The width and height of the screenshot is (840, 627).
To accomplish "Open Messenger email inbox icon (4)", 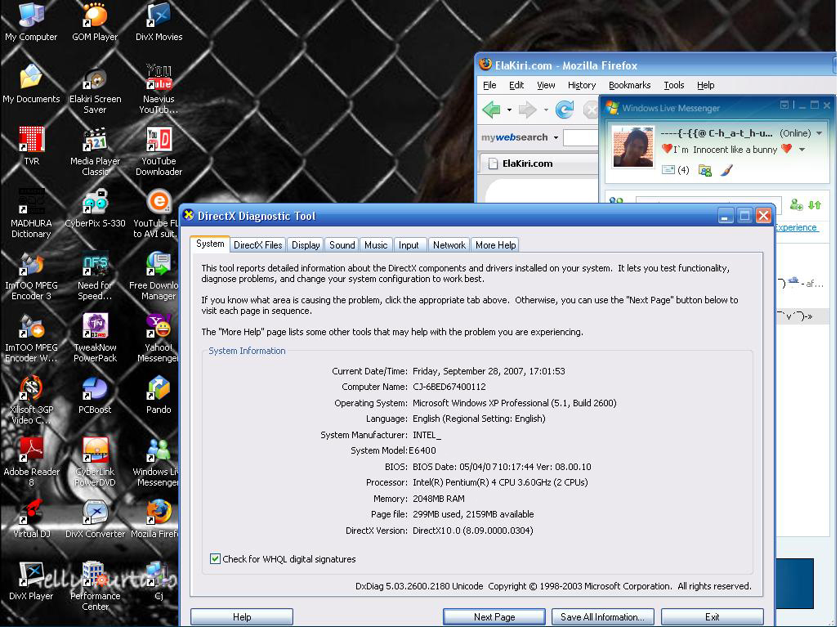I will [675, 170].
